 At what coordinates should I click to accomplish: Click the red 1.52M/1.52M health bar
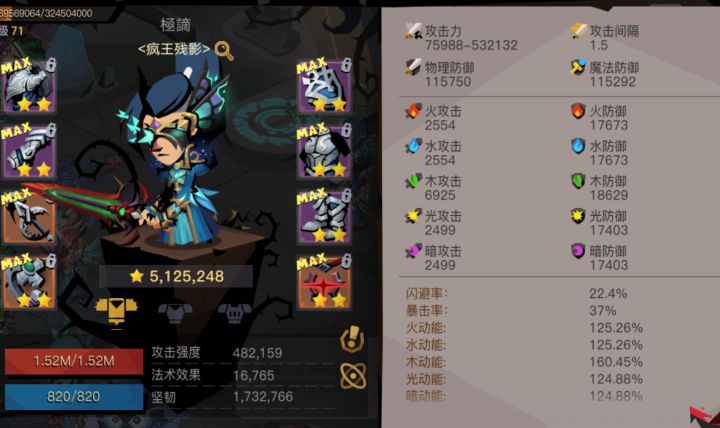(x=74, y=361)
